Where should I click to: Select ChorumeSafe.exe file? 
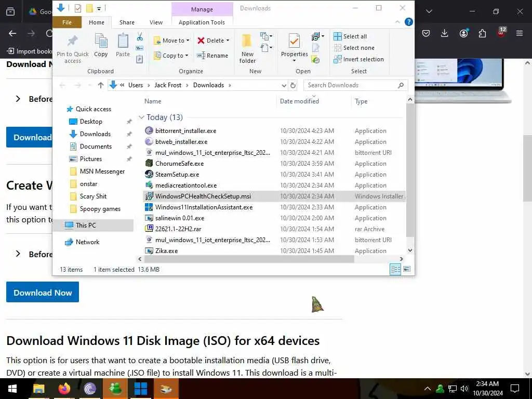tap(179, 164)
